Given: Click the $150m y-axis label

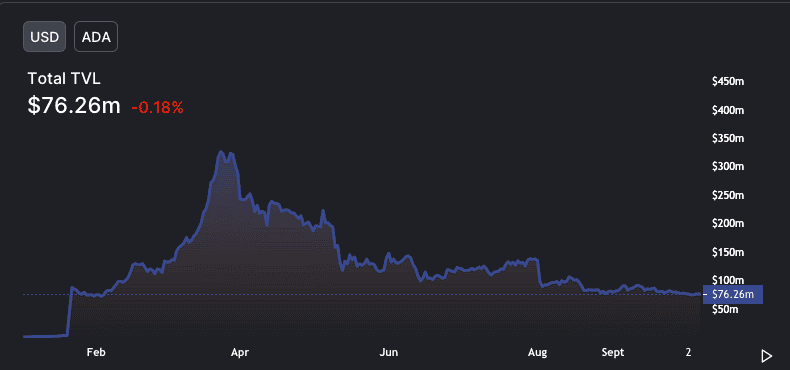Looking at the screenshot, I should [728, 252].
